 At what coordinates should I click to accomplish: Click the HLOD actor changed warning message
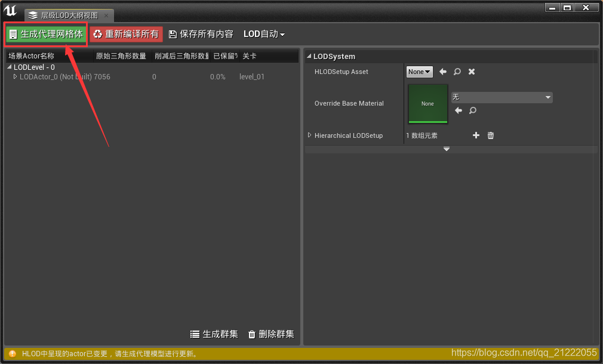pyautogui.click(x=110, y=354)
